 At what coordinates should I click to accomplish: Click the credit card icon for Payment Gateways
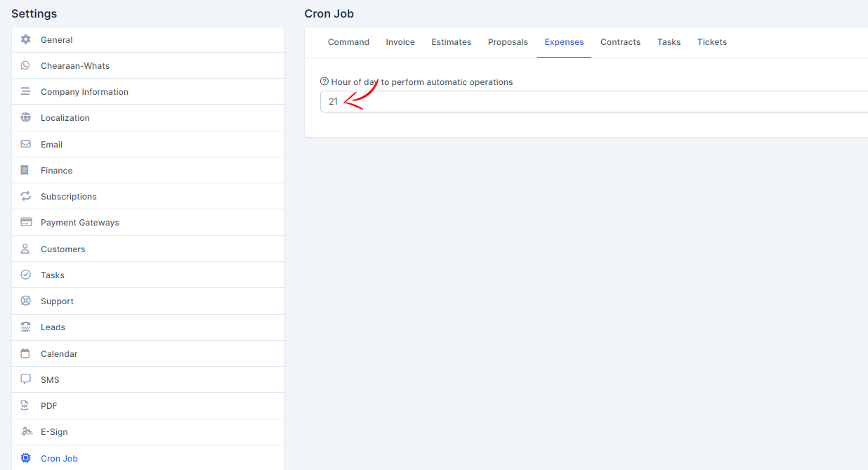[x=26, y=223]
